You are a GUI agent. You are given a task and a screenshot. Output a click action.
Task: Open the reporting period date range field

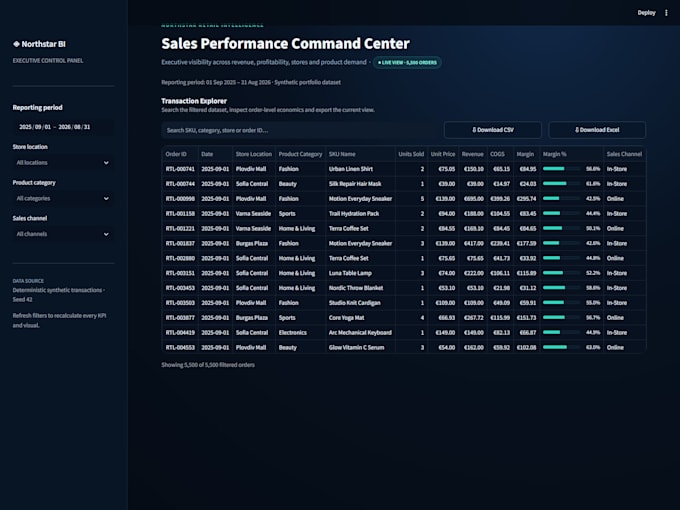coord(63,127)
